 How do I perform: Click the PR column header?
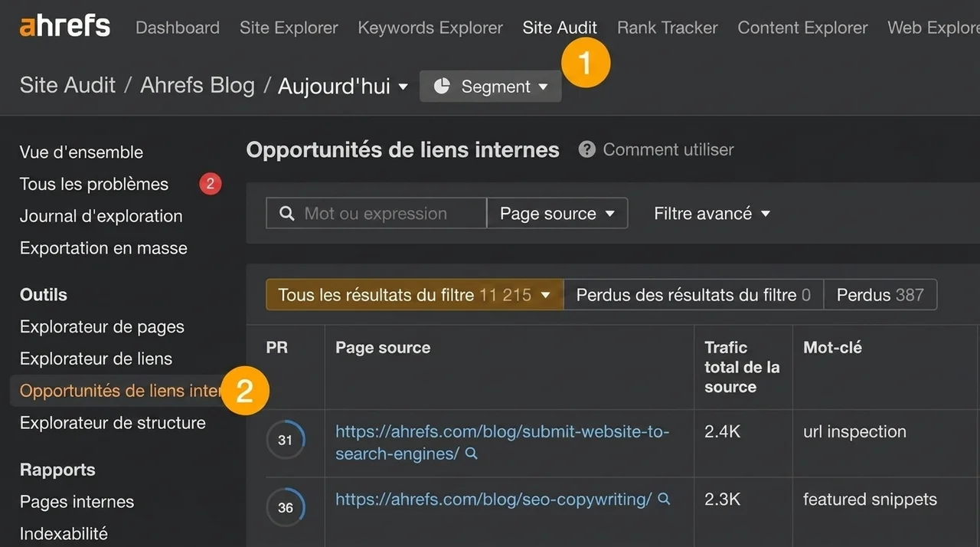[x=276, y=348]
